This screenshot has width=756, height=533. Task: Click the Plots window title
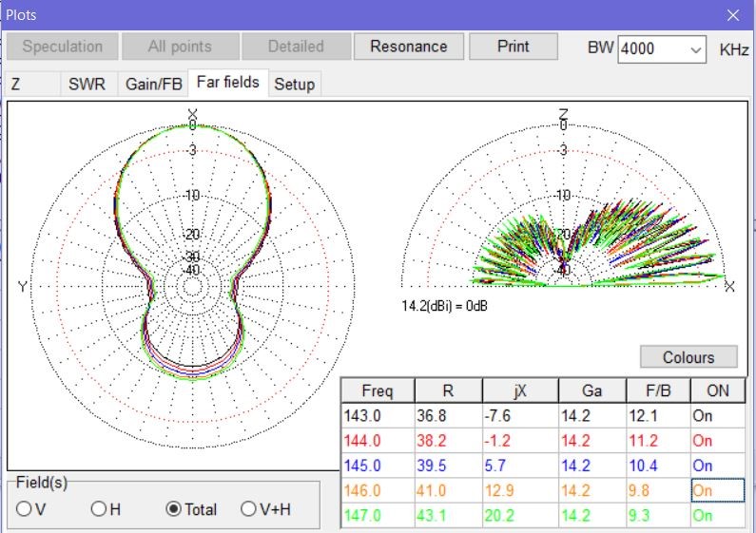click(x=21, y=15)
